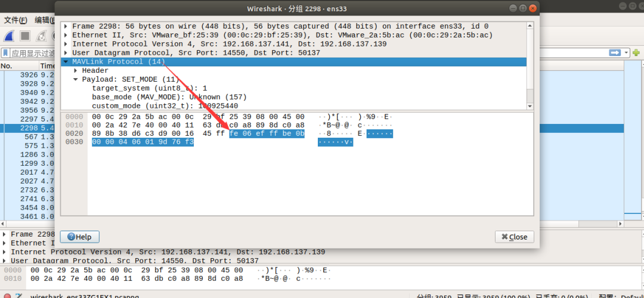This screenshot has width=644, height=298.
Task: Sort by the No. column header
Action: click(19, 66)
